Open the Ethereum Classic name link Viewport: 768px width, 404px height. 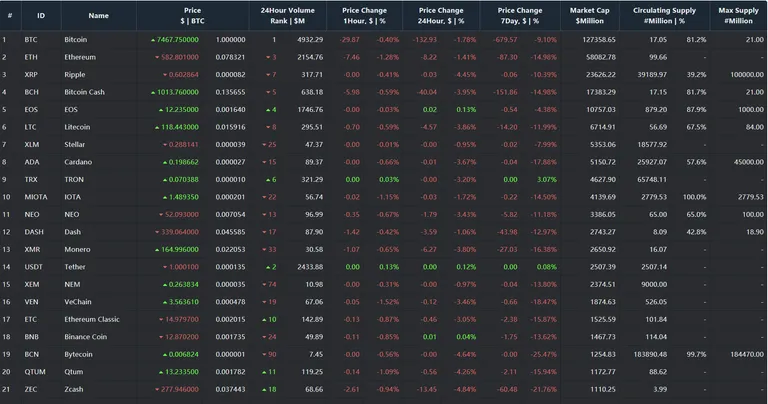coord(92,319)
